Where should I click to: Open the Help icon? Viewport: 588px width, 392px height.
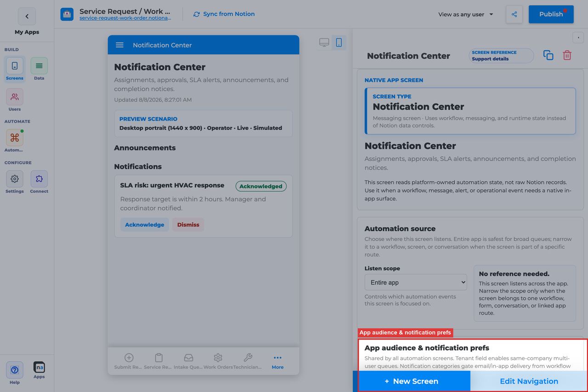[x=15, y=373]
